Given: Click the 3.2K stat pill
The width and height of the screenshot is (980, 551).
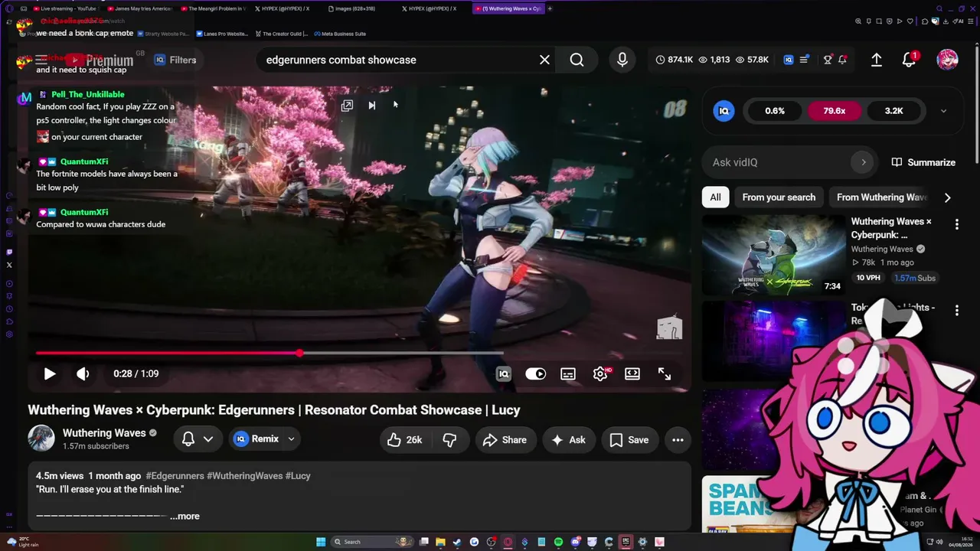Looking at the screenshot, I should [893, 111].
